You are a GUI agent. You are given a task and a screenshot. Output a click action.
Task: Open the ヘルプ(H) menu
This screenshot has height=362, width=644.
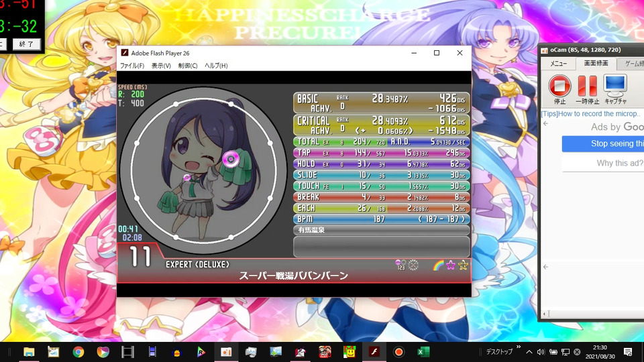[216, 66]
